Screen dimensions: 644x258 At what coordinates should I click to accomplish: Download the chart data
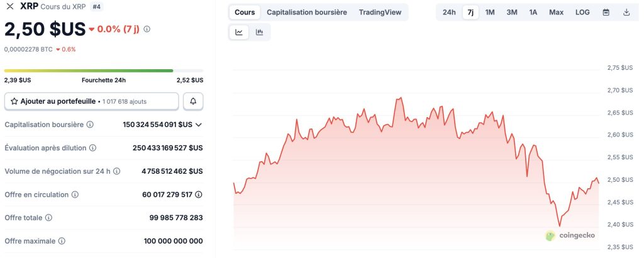tap(626, 12)
